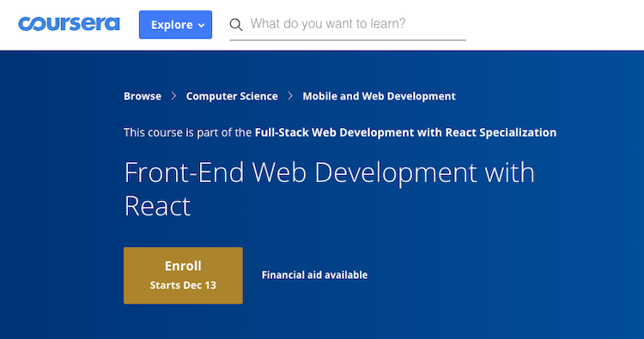The image size is (644, 339).
Task: Expand the Explore dropdown menu
Action: [175, 25]
